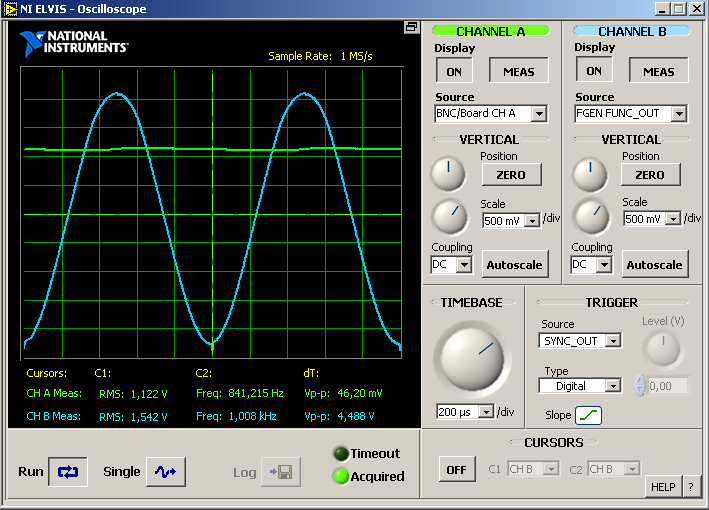Screen dimensions: 709x510
Task: Toggle Channel B MEAS button
Action: (658, 71)
